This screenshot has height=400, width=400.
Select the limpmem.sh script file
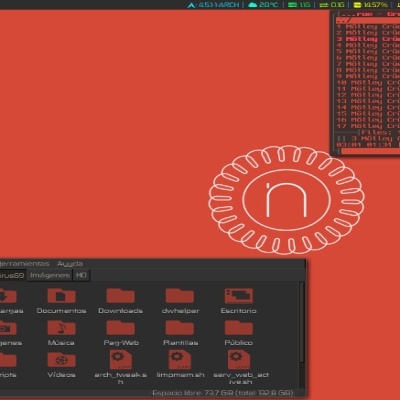tap(180, 364)
